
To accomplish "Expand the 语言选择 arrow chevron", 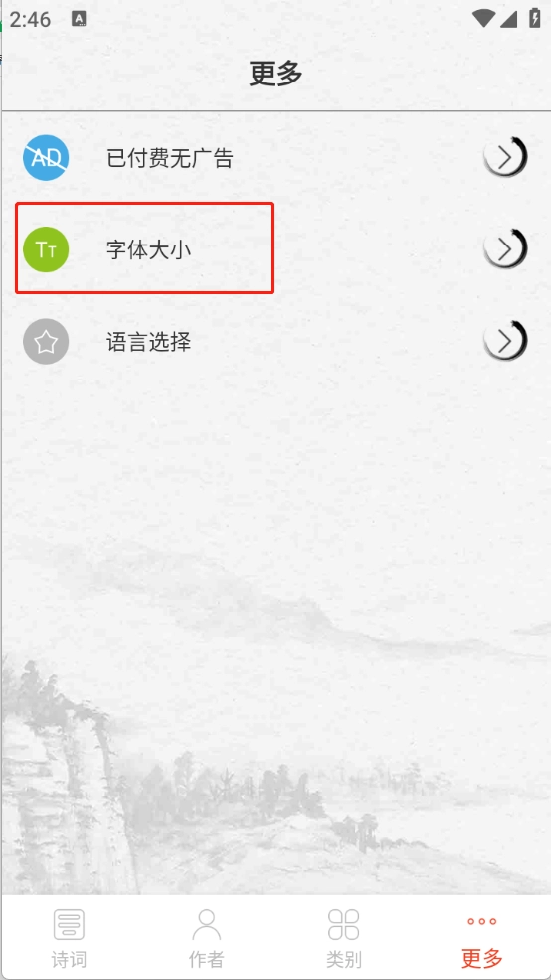I will click(505, 341).
